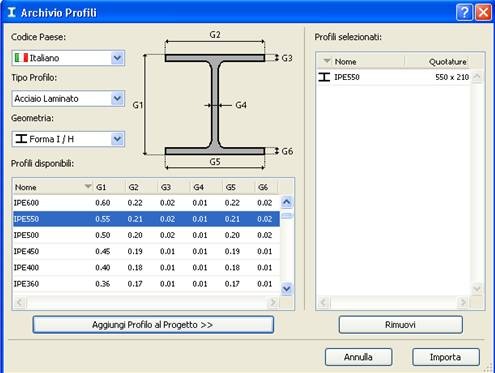Open the Geometria dropdown

tap(68, 139)
